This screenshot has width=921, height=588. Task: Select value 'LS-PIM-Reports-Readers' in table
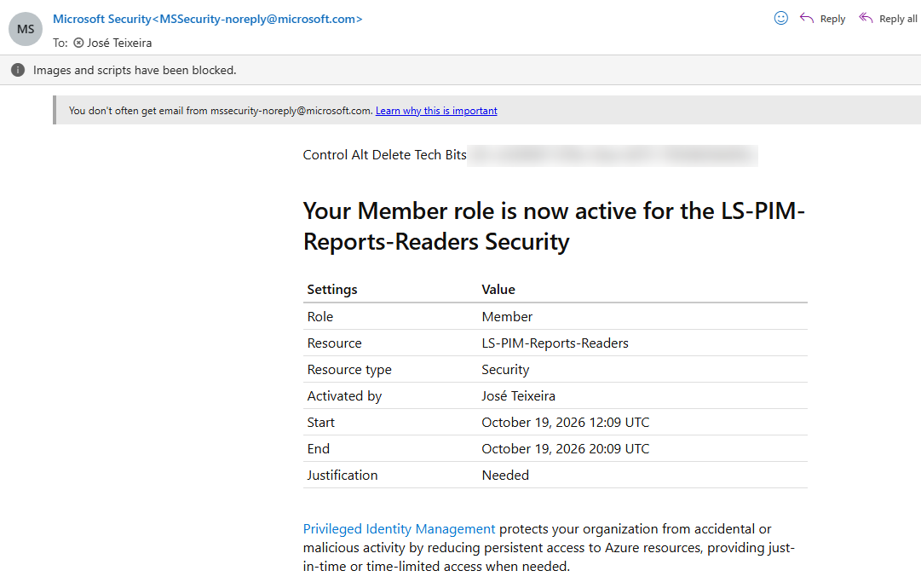555,343
